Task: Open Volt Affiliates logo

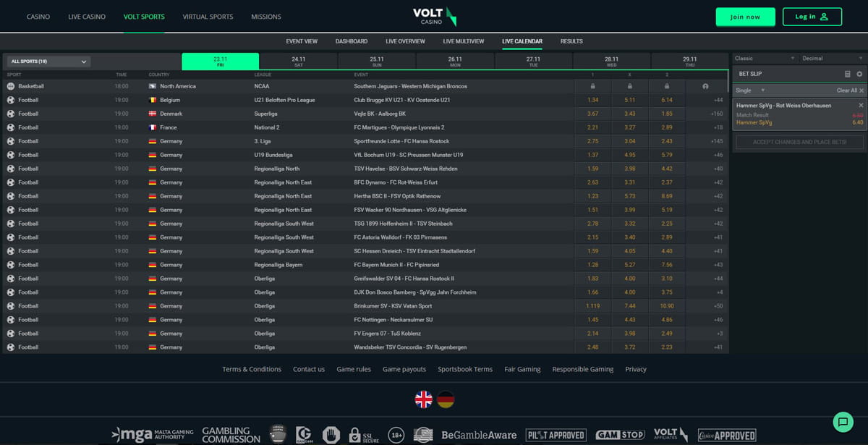Action: pyautogui.click(x=671, y=434)
